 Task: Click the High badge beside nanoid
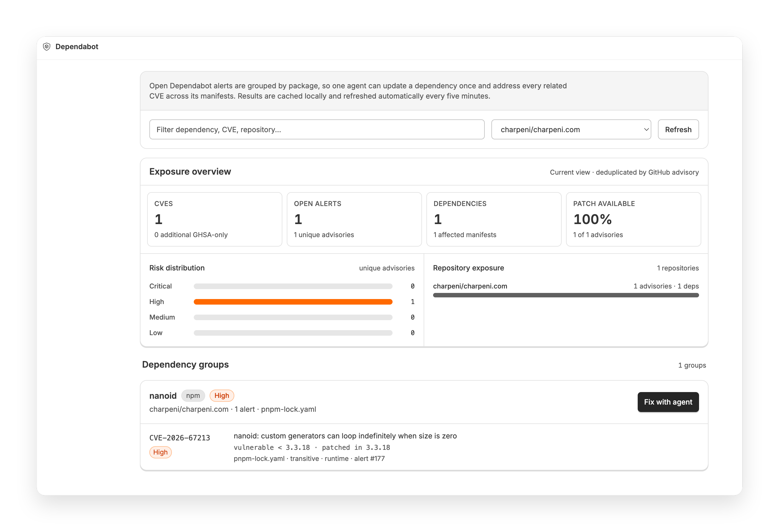[x=222, y=396]
